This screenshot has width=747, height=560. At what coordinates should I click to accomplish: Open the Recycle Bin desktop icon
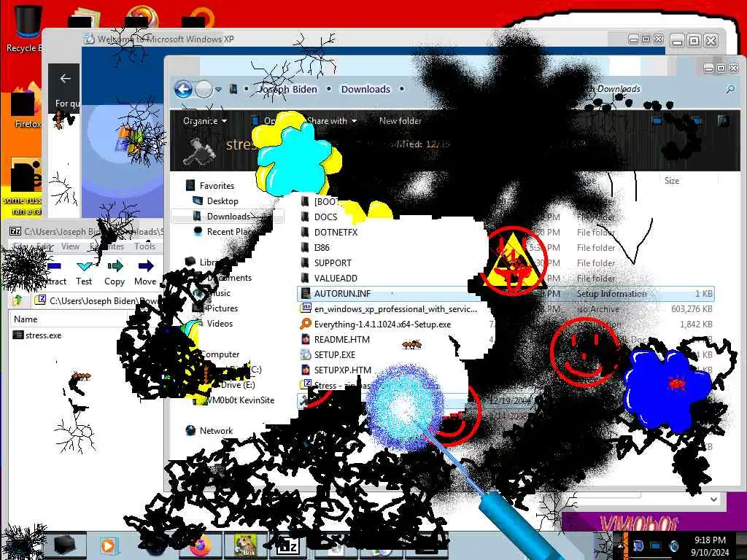tap(26, 28)
